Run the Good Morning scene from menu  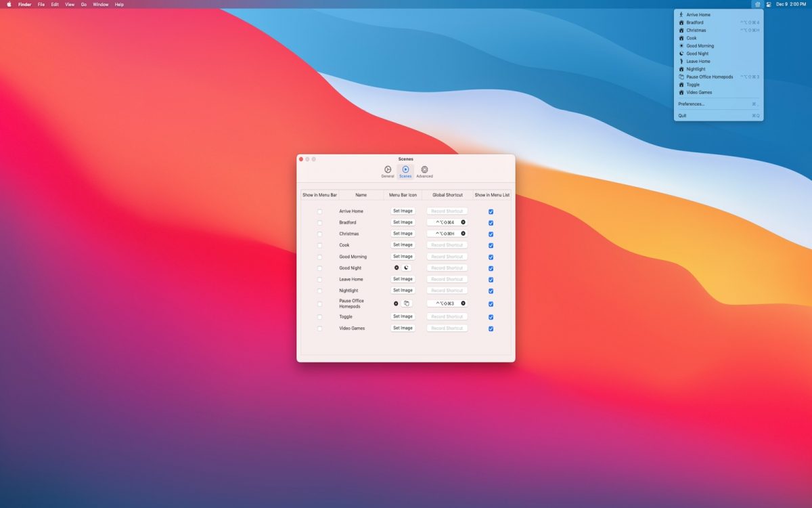tap(700, 46)
